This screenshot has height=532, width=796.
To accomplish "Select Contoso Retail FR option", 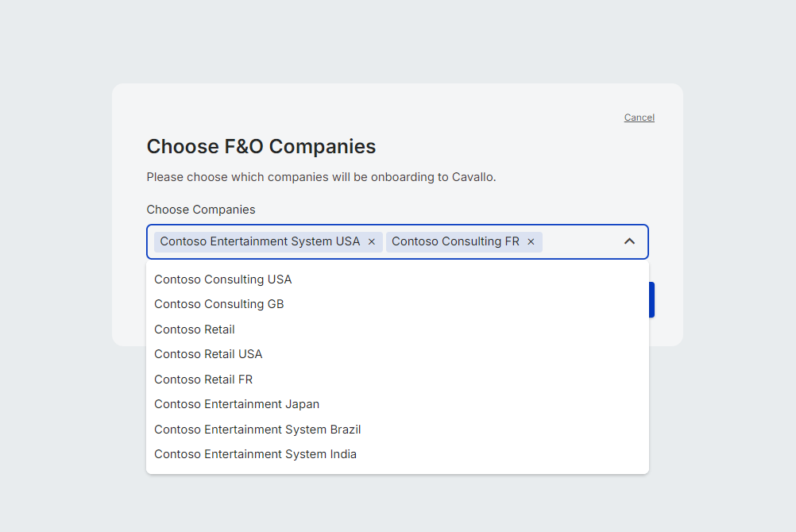I will 203,380.
